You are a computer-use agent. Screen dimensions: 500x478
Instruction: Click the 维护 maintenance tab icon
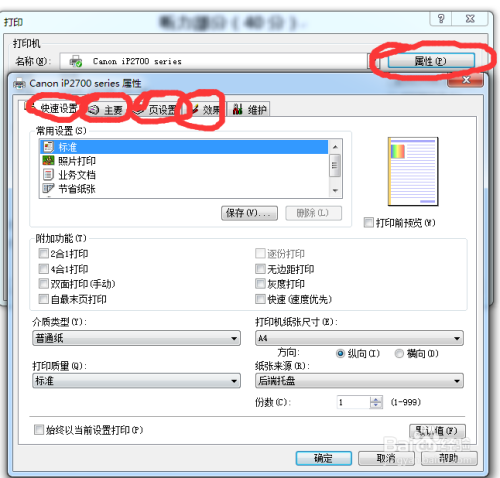click(x=237, y=109)
